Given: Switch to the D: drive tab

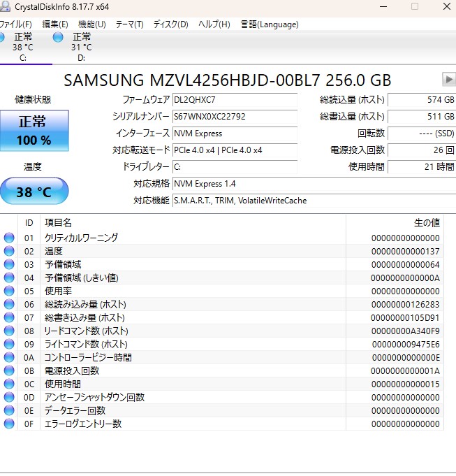Looking at the screenshot, I should [82, 47].
